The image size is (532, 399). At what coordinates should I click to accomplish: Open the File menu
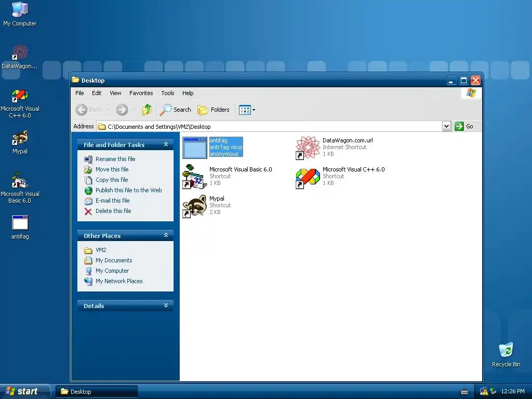[79, 93]
